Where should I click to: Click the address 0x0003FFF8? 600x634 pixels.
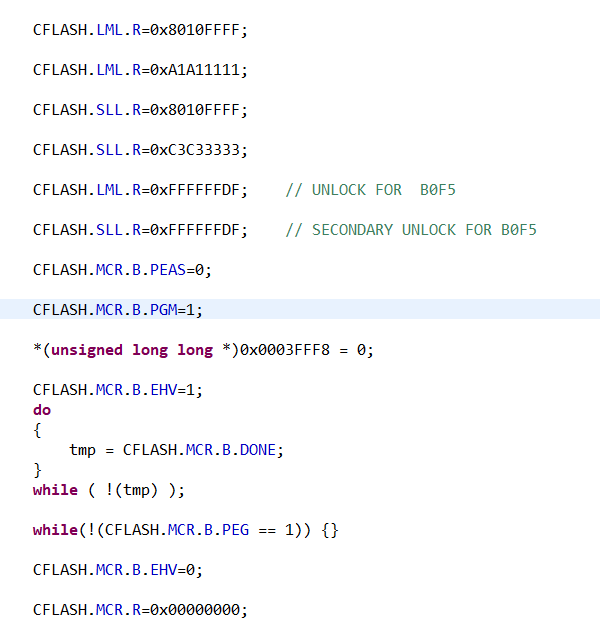(285, 350)
